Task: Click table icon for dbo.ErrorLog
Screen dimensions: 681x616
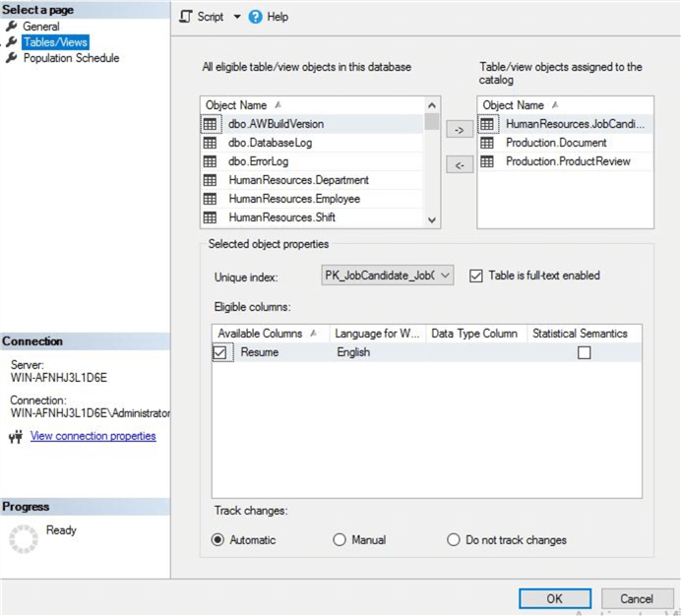Action: click(210, 161)
